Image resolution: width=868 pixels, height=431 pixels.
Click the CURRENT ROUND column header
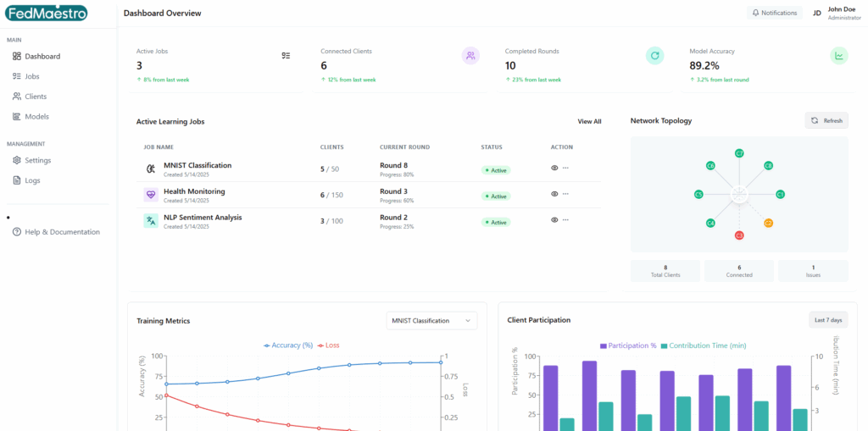point(404,147)
